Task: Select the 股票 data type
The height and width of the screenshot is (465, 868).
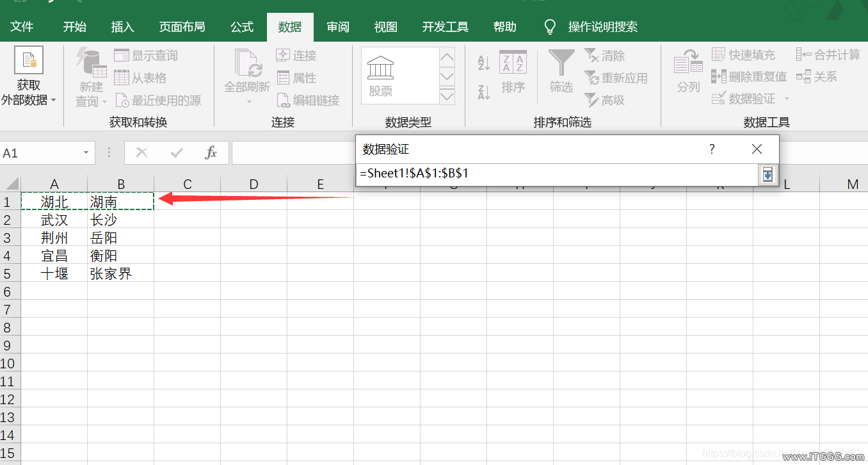Action: click(x=381, y=76)
